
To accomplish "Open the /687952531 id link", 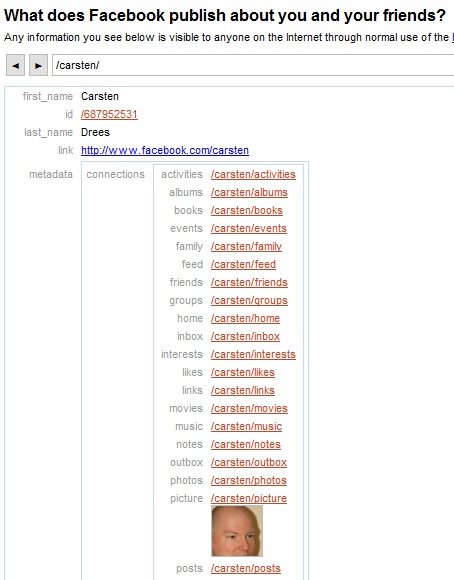I will click(109, 114).
